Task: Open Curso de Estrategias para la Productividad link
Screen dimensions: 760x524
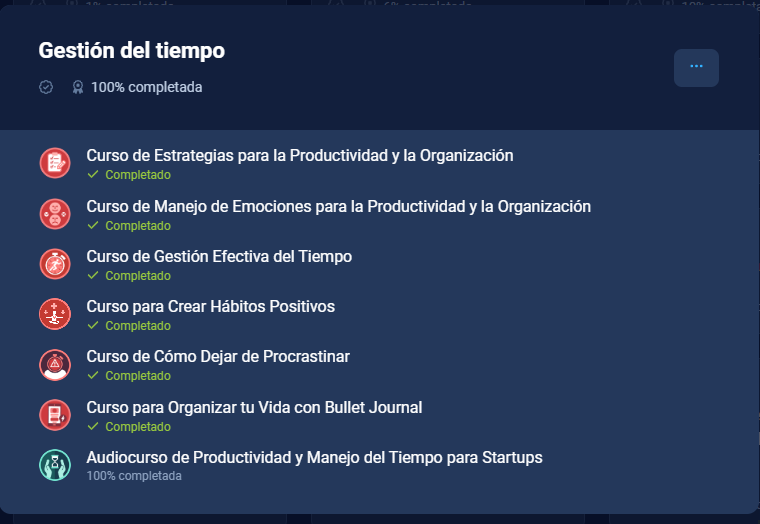Action: click(300, 156)
